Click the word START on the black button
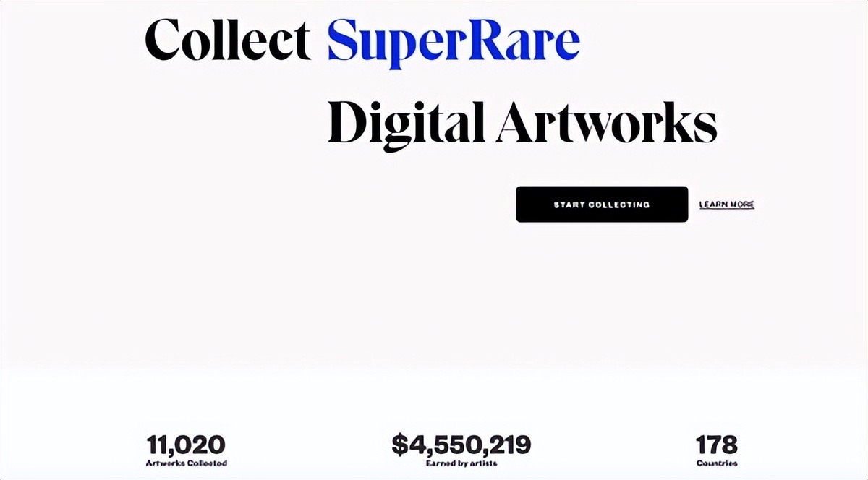868x480 pixels. (570, 205)
